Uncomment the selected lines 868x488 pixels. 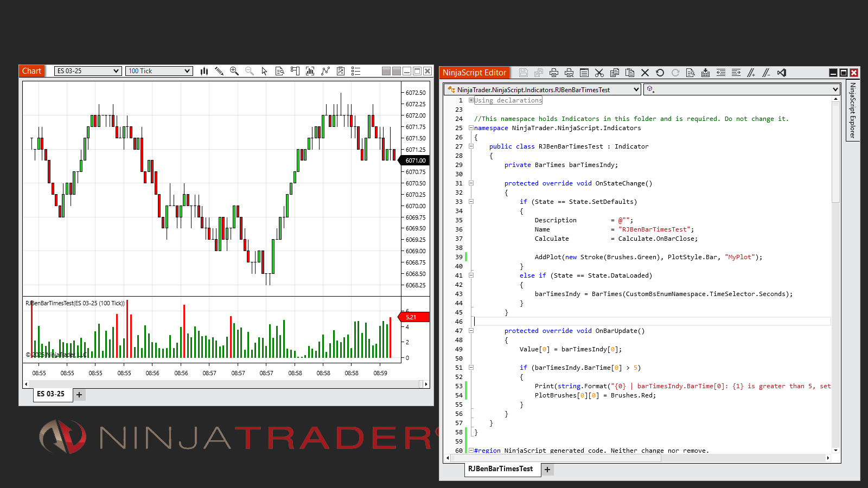pyautogui.click(x=767, y=73)
